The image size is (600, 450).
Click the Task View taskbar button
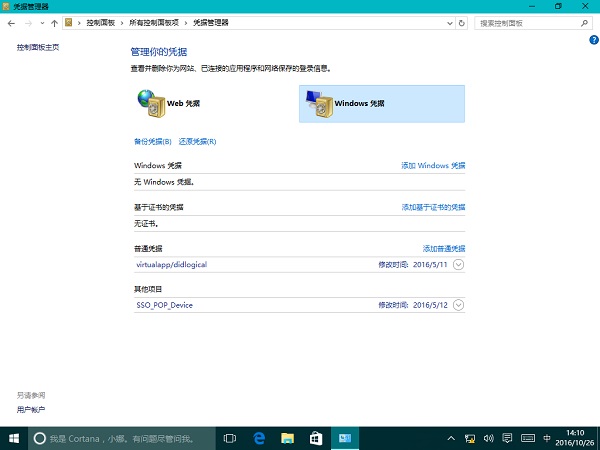coord(229,438)
